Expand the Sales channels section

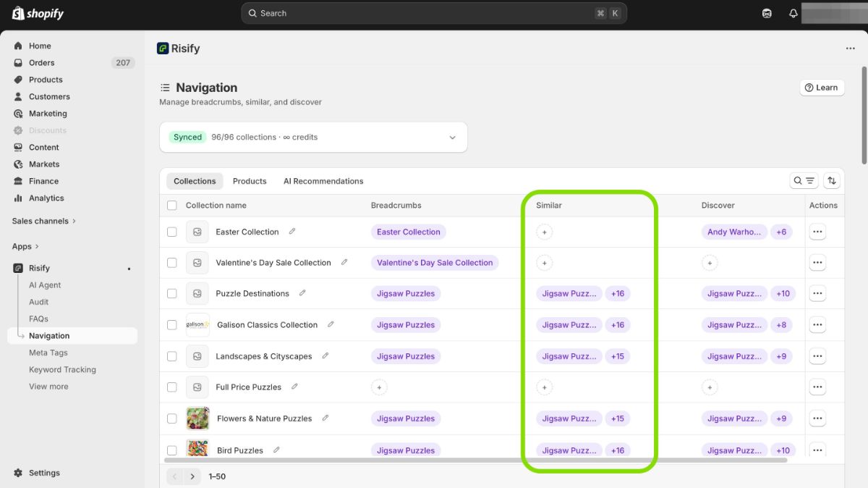pos(43,221)
